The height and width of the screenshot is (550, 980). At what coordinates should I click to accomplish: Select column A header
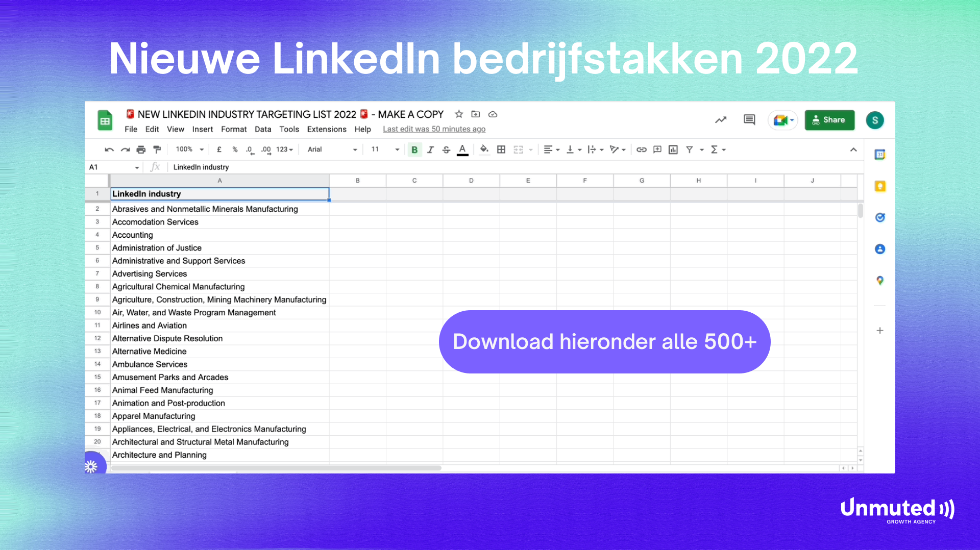tap(219, 181)
